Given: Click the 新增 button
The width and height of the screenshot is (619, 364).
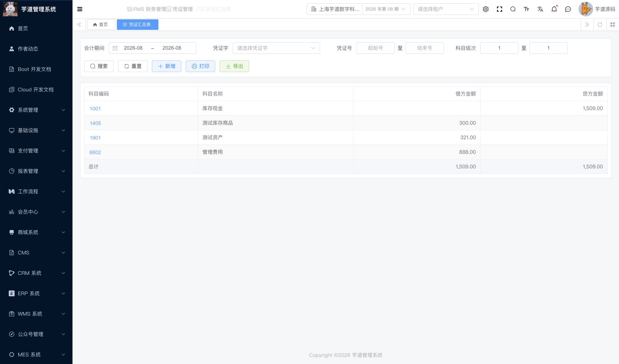Looking at the screenshot, I should 166,66.
